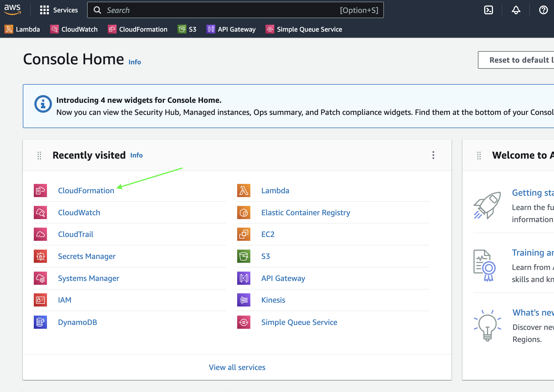Open the help question mark icon
Image resolution: width=554 pixels, height=392 pixels.
543,10
